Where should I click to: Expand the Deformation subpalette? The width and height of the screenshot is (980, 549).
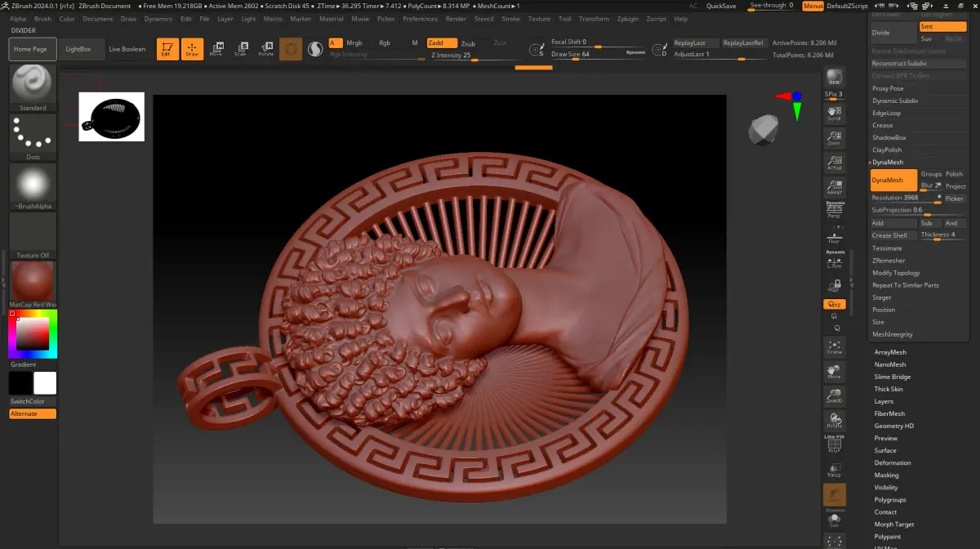coord(892,462)
